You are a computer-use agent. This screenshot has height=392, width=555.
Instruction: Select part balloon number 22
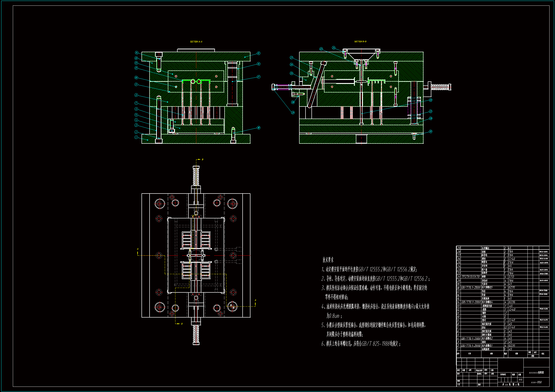(x=431, y=100)
